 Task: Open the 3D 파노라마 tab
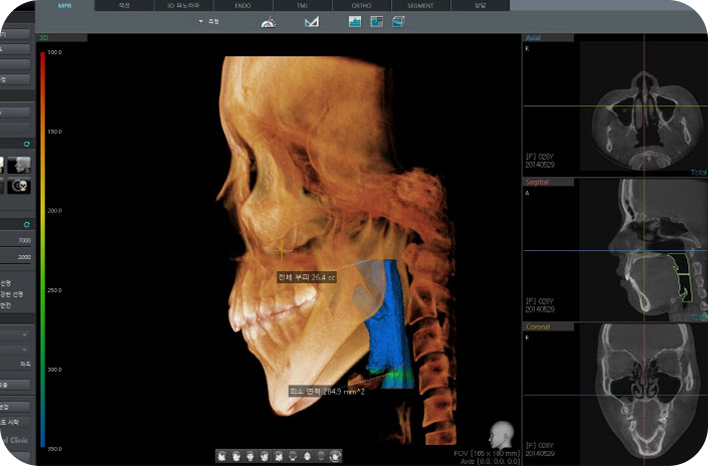click(183, 5)
